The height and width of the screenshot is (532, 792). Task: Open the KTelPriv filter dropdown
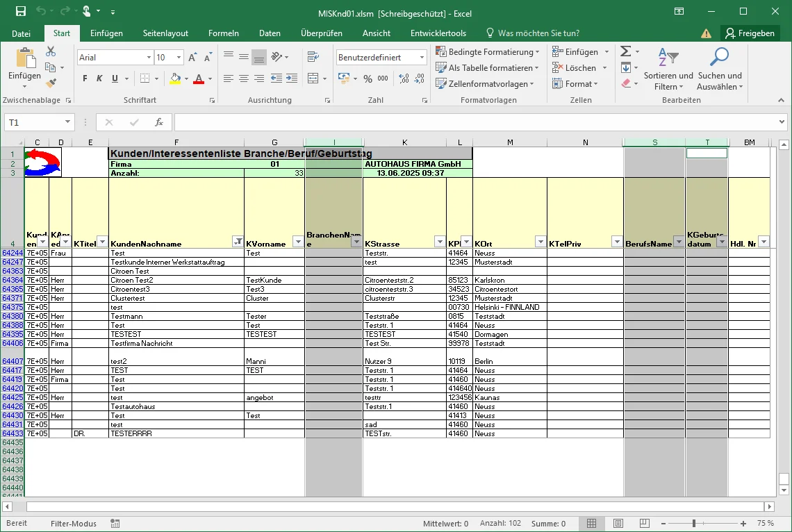[617, 242]
